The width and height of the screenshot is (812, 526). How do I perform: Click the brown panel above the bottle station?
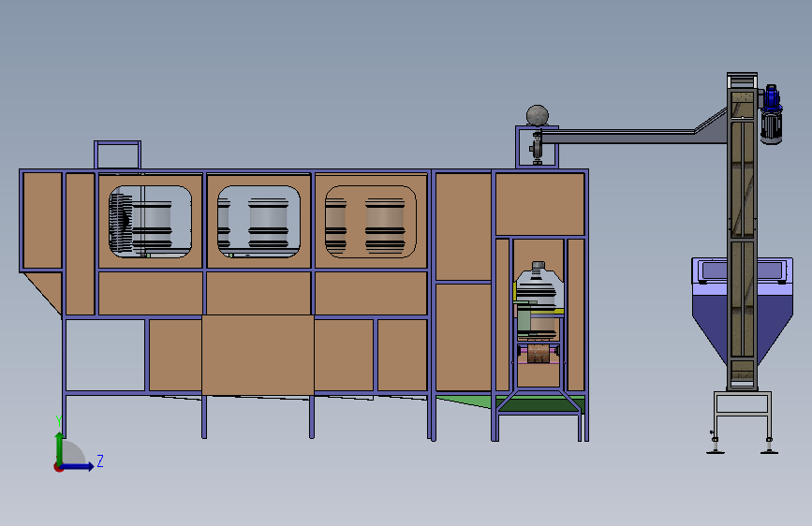[540, 204]
